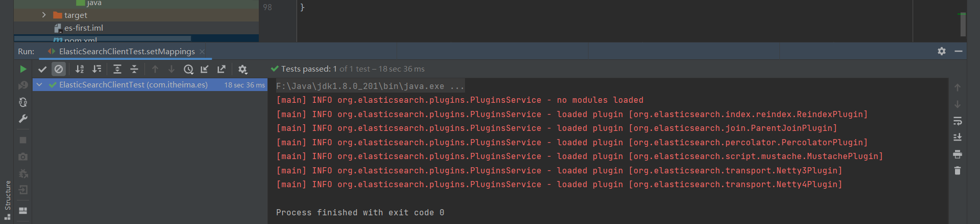This screenshot has width=980, height=224.
Task: Print the console output
Action: pyautogui.click(x=958, y=154)
